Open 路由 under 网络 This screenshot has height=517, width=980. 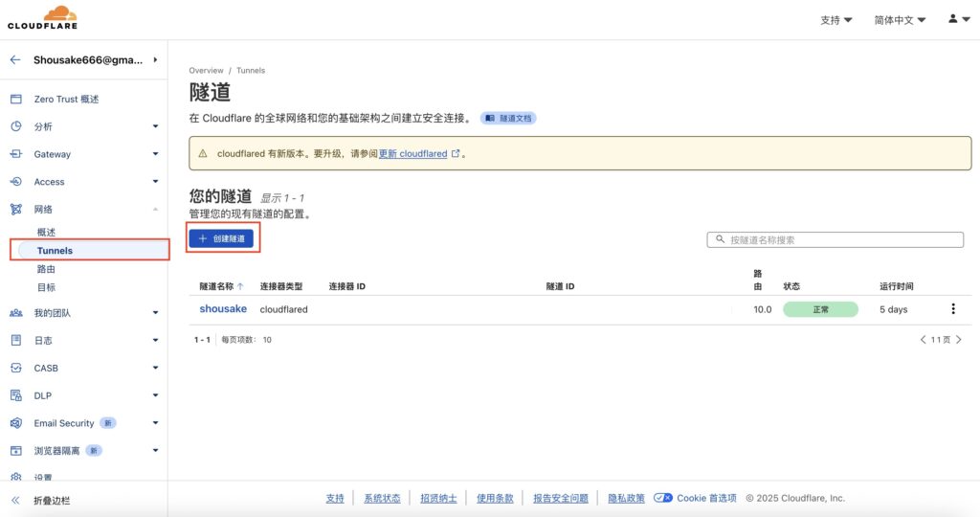tap(46, 269)
